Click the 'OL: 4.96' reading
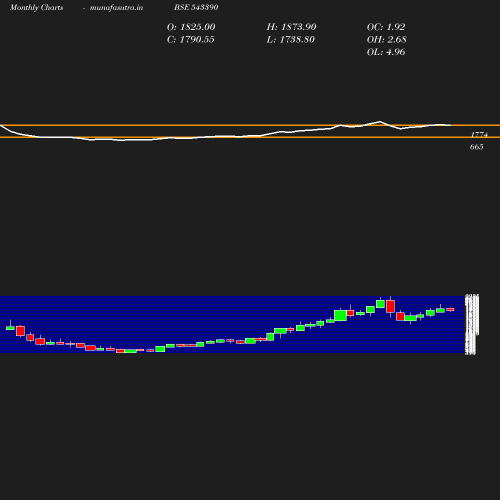Image resolution: width=500 pixels, height=500 pixels. pos(386,52)
